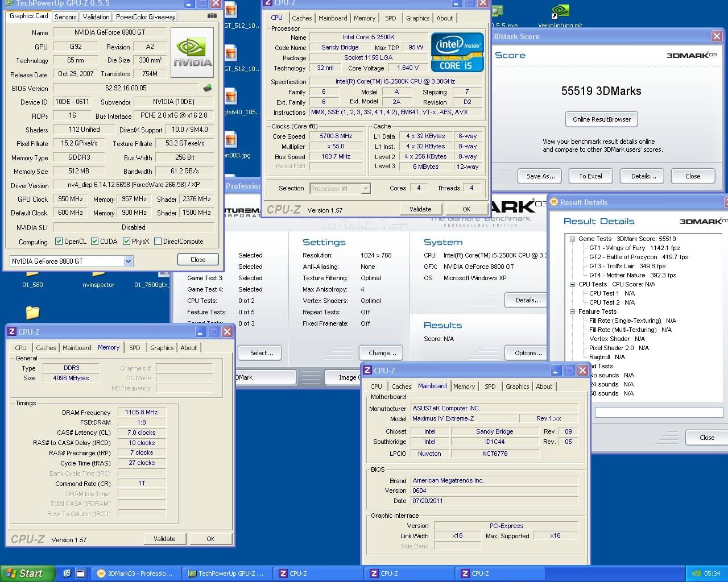Click the Close button in GPU-Z

(x=198, y=260)
